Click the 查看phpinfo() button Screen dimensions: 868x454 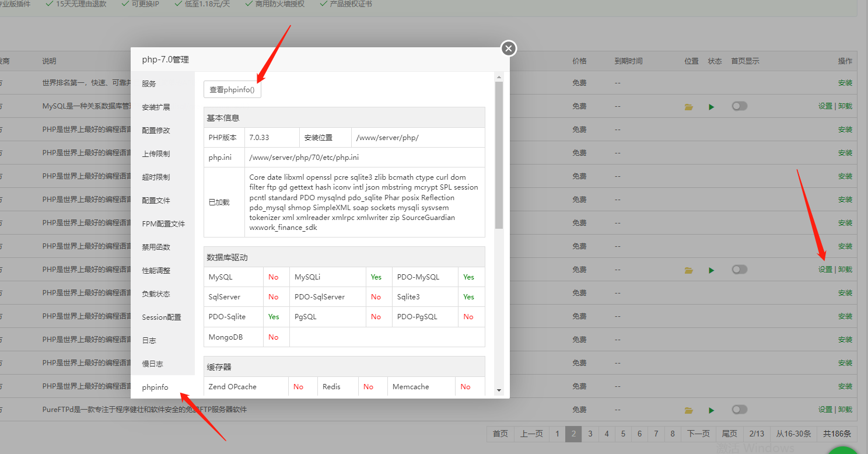click(232, 90)
